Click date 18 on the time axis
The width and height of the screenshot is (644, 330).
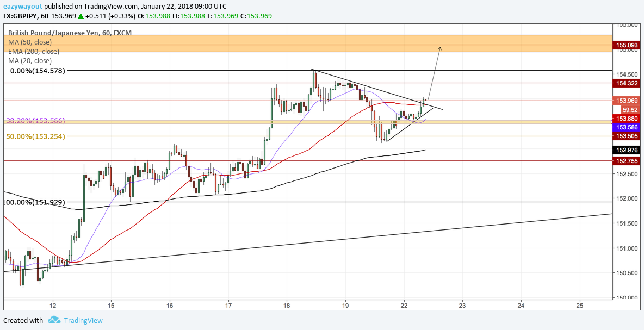287,306
